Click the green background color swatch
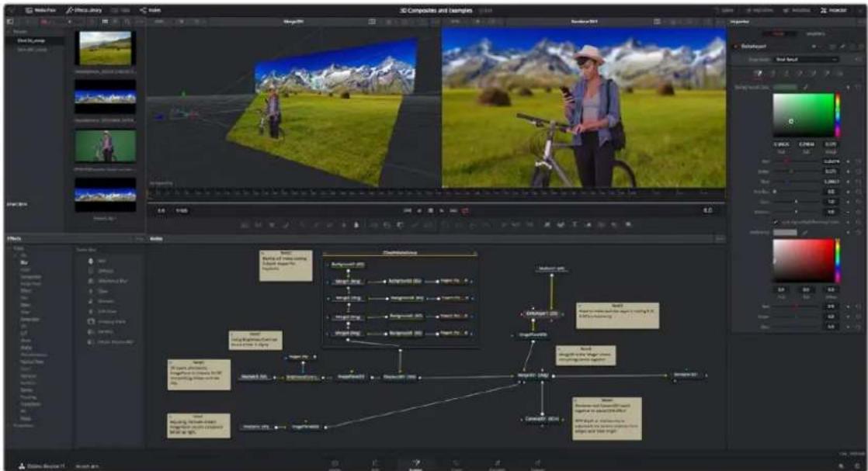868x471 pixels. pyautogui.click(x=785, y=87)
